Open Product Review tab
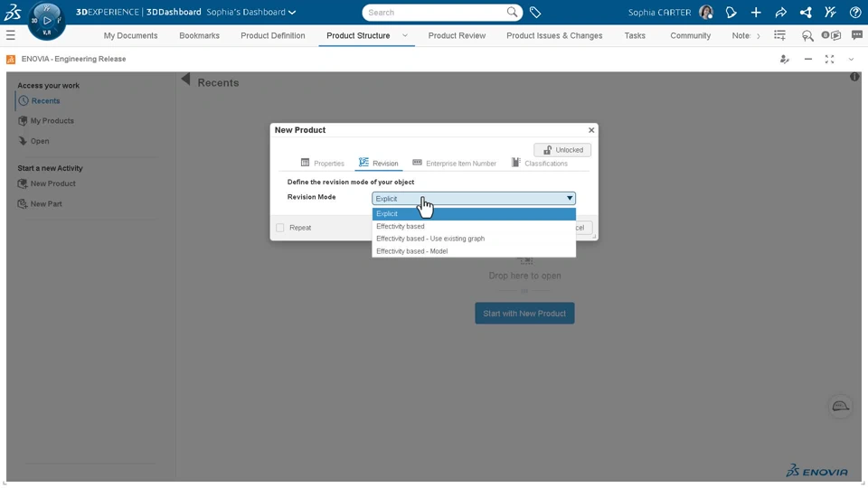This screenshot has width=868, height=488. point(457,35)
